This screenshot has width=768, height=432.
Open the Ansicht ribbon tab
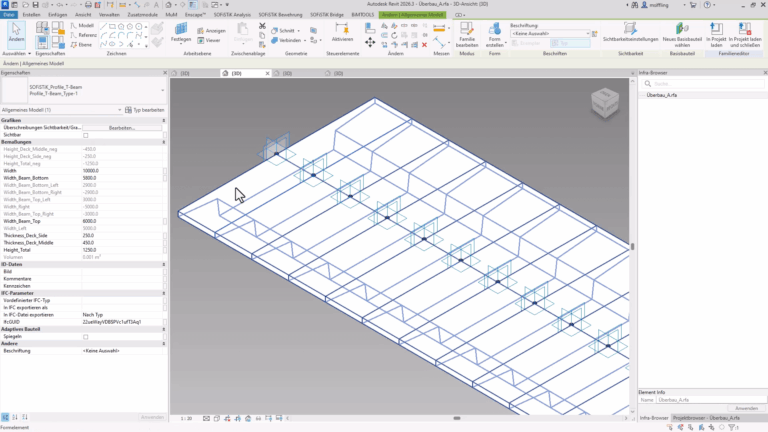[x=83, y=15]
